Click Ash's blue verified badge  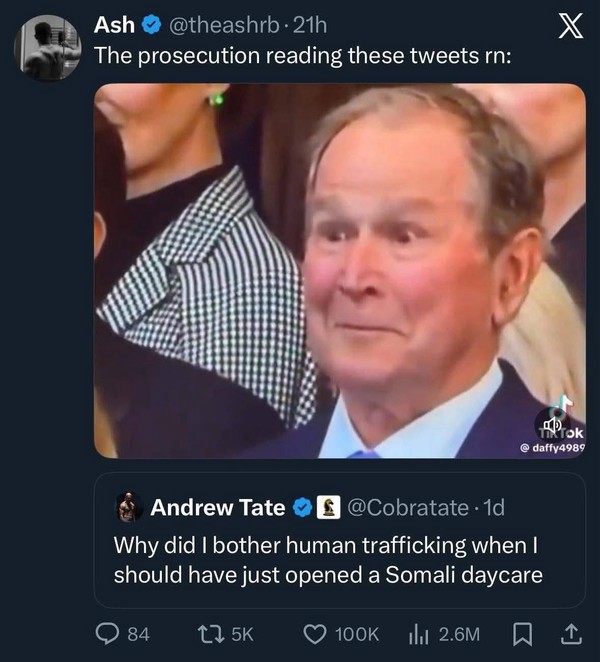pos(151,24)
